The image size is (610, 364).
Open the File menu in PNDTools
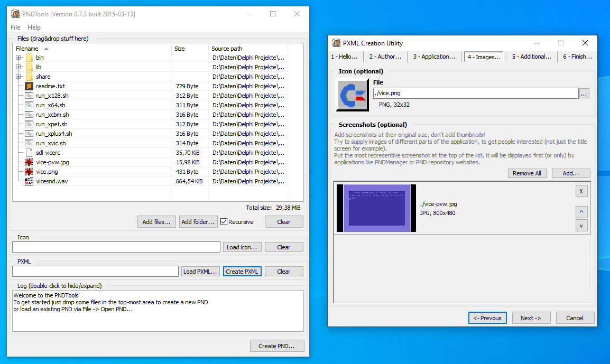pyautogui.click(x=15, y=27)
